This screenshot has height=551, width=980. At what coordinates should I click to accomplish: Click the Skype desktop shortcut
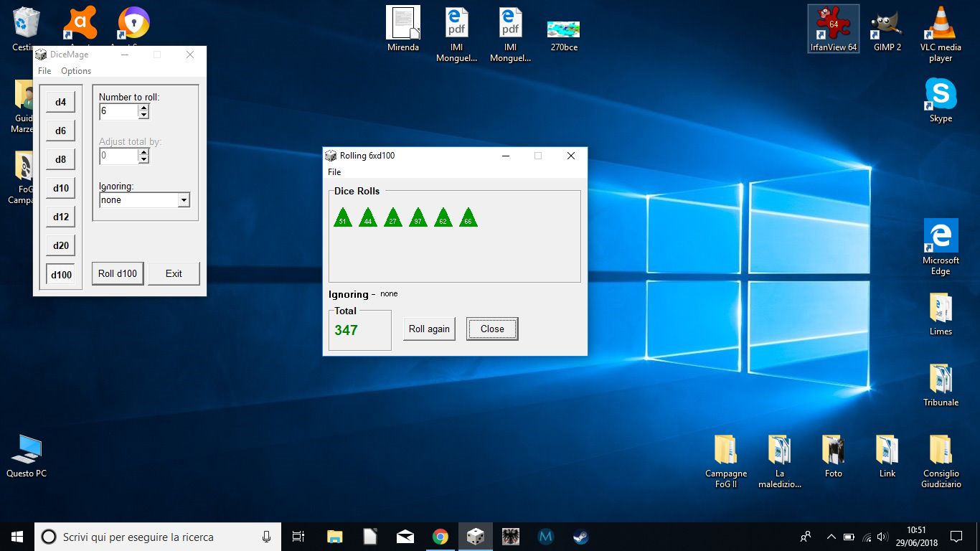coord(941,100)
